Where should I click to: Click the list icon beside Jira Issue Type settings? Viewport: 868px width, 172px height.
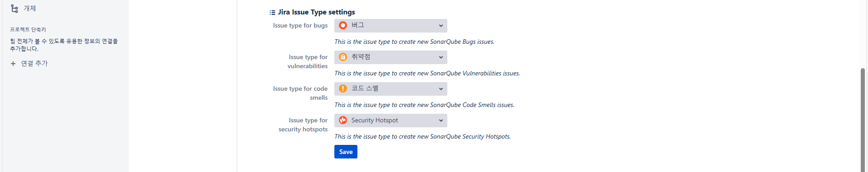click(x=272, y=13)
